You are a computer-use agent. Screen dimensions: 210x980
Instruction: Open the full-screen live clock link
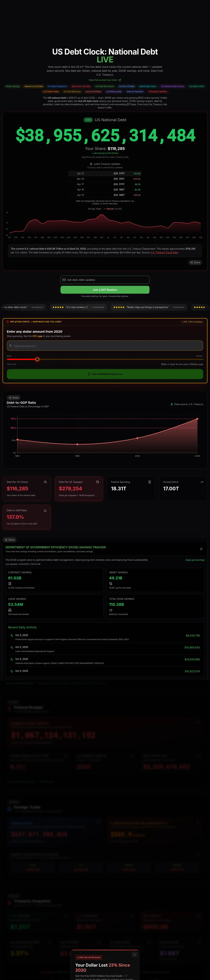coord(105,80)
